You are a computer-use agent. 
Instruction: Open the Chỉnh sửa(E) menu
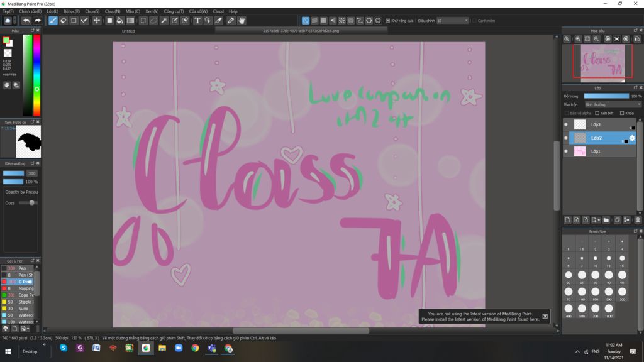point(30,11)
